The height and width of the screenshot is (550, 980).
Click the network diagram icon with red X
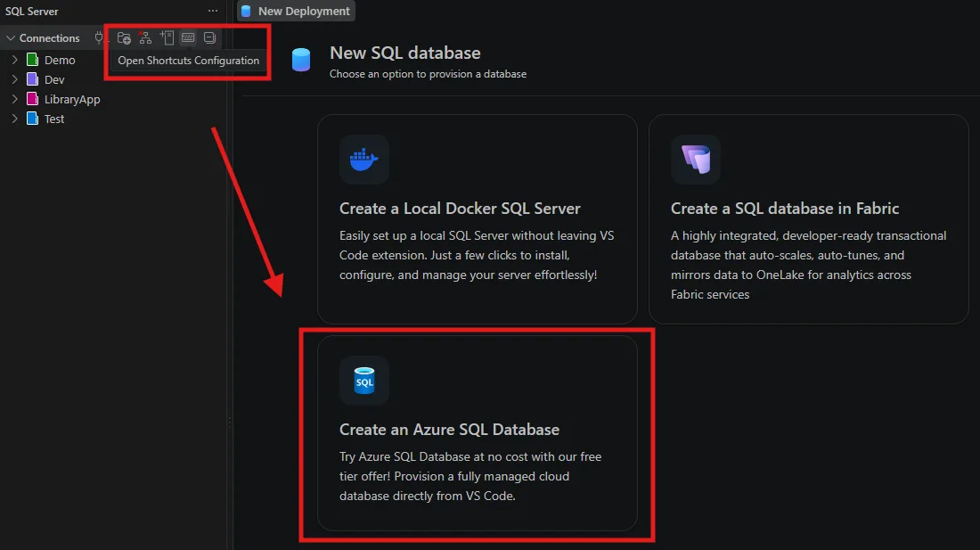pyautogui.click(x=145, y=38)
